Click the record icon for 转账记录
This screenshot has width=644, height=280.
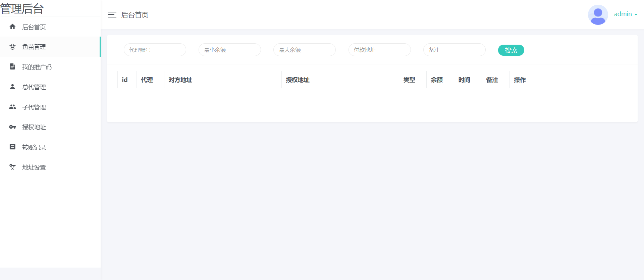pos(12,147)
